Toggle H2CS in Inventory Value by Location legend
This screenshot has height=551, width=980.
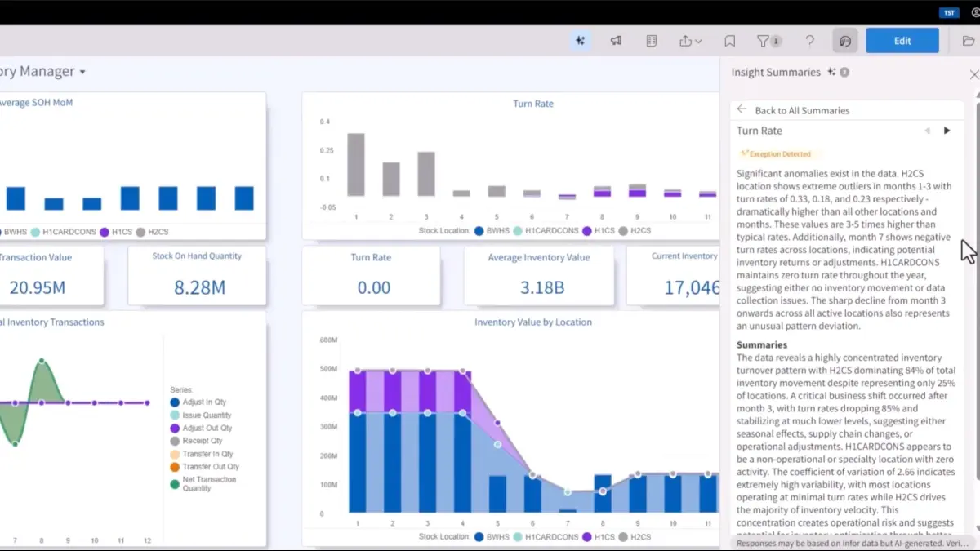pos(635,537)
